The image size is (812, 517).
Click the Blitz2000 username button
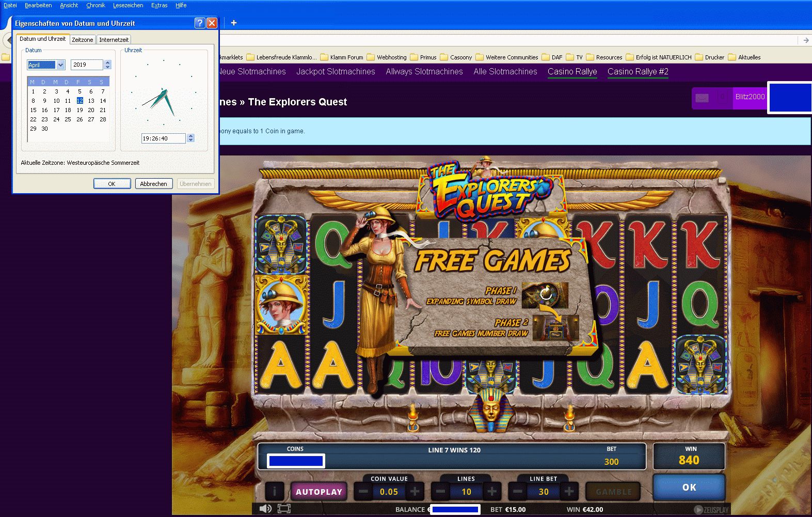pyautogui.click(x=750, y=97)
